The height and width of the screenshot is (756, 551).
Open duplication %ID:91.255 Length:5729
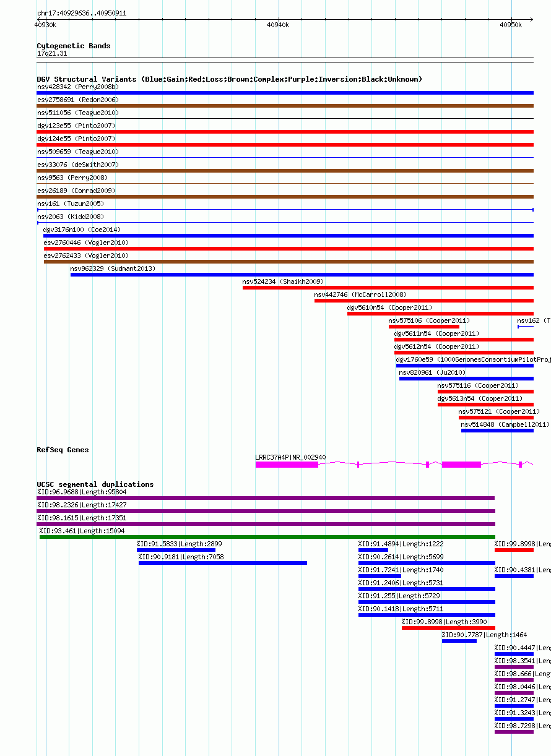pos(427,602)
